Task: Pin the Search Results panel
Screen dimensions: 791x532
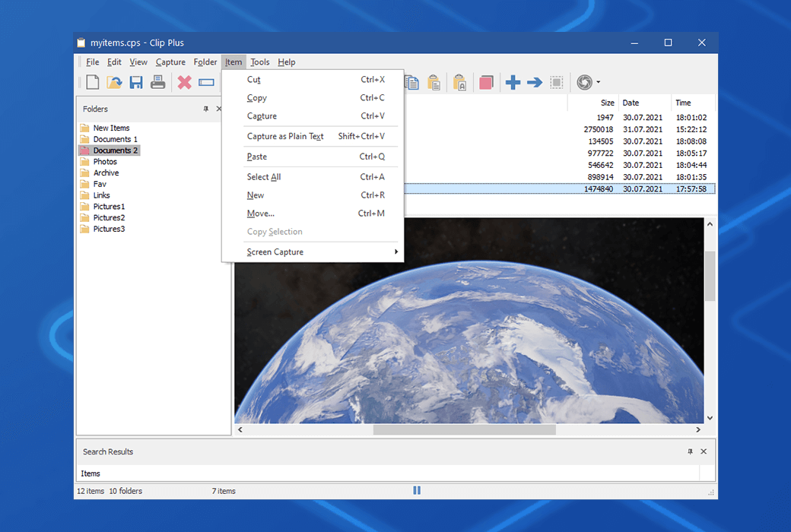Action: pos(690,451)
